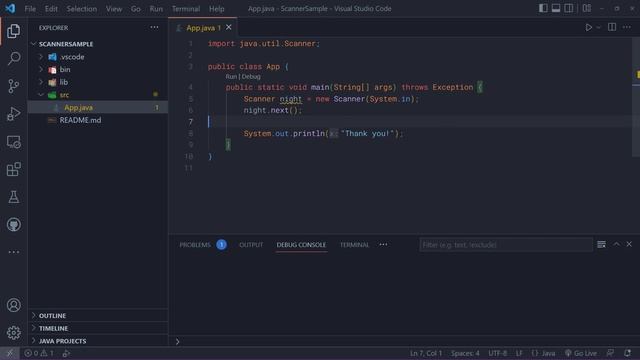Select App.java in the file tree
Screen dimensions: 640x360
[98, 107]
